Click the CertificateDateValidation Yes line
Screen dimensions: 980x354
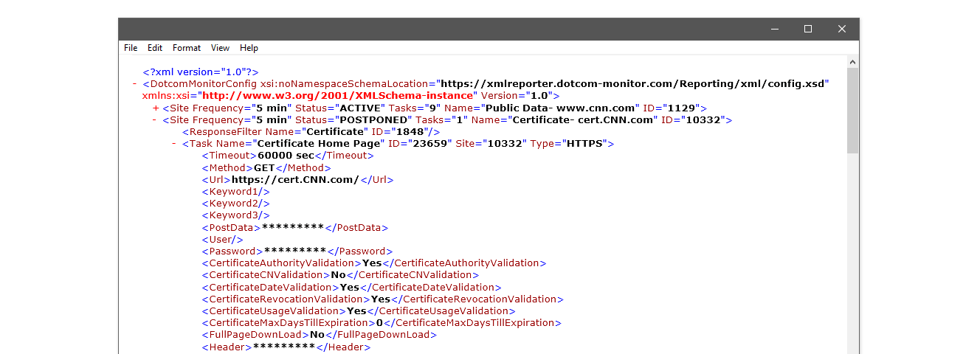click(351, 288)
